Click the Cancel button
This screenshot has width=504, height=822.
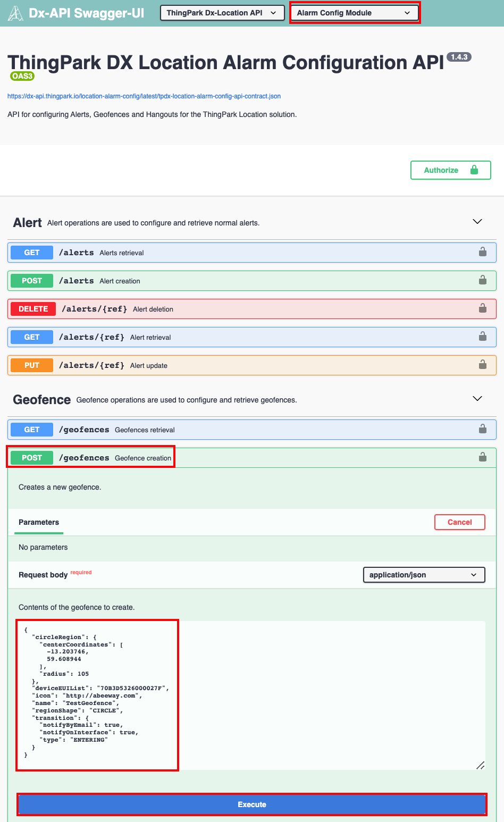460,522
